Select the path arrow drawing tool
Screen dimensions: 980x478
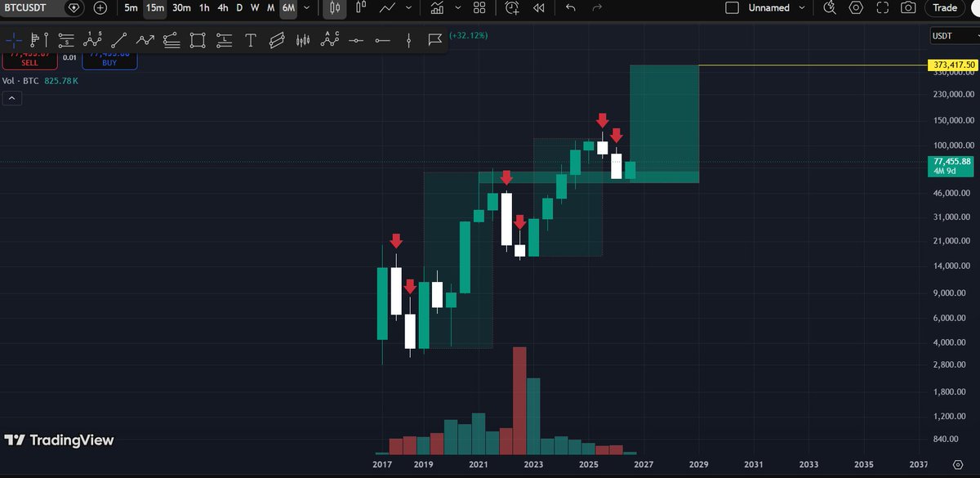[x=145, y=39]
